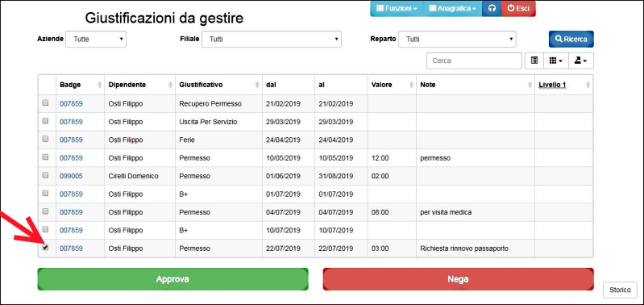Select the 'Recupero Permesso' cell
This screenshot has width=644, height=305.
click(218, 103)
